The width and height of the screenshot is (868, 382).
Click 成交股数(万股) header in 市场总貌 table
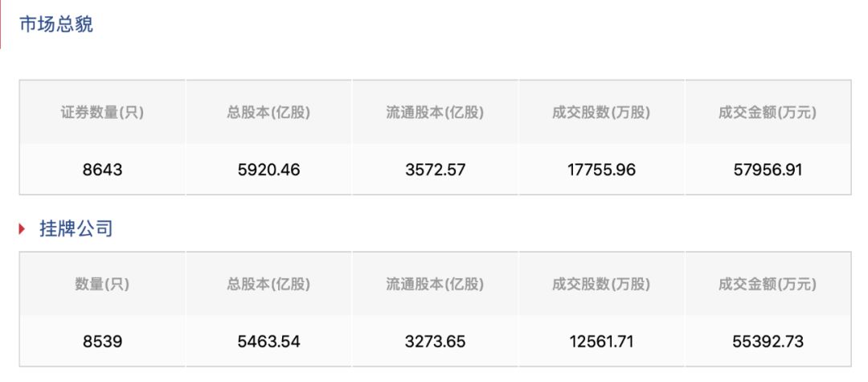pyautogui.click(x=601, y=113)
